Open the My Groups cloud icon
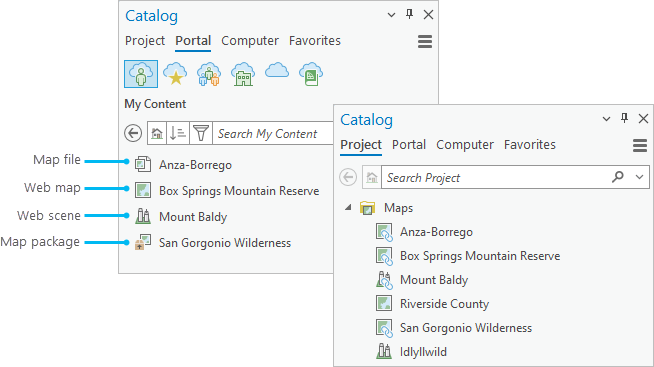 click(x=209, y=74)
